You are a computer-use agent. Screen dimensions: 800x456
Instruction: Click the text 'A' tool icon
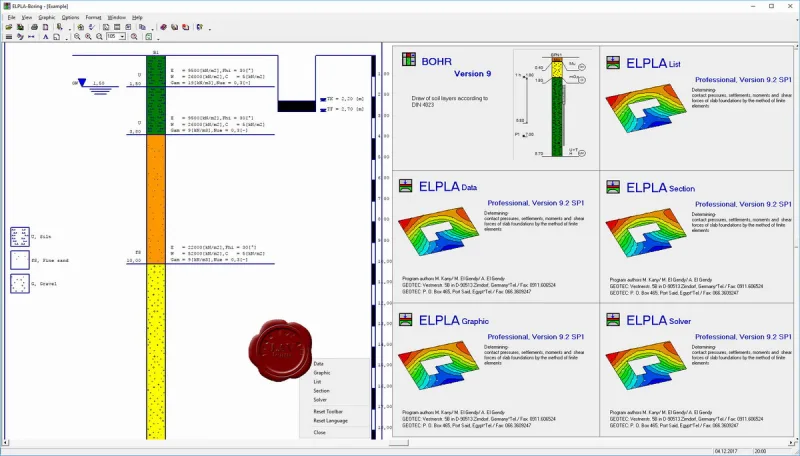tap(45, 37)
